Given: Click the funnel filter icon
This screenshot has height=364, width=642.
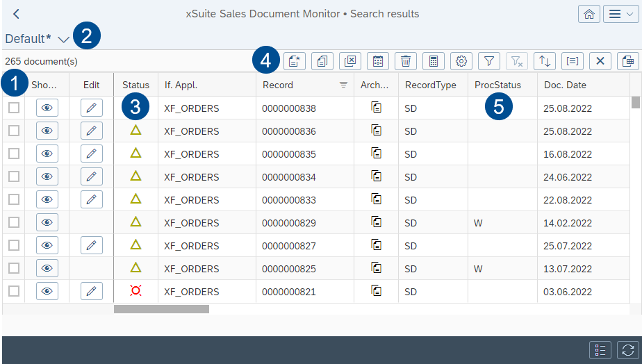Looking at the screenshot, I should [489, 61].
